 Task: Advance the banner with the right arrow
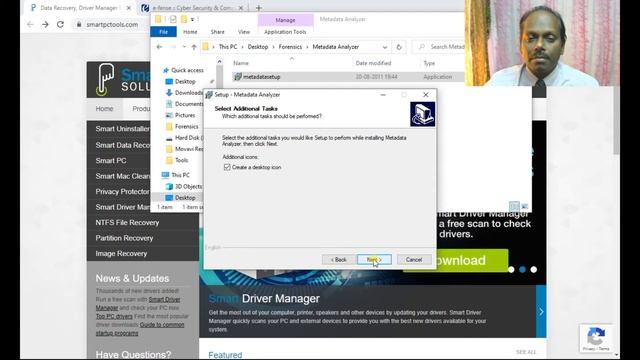(541, 312)
